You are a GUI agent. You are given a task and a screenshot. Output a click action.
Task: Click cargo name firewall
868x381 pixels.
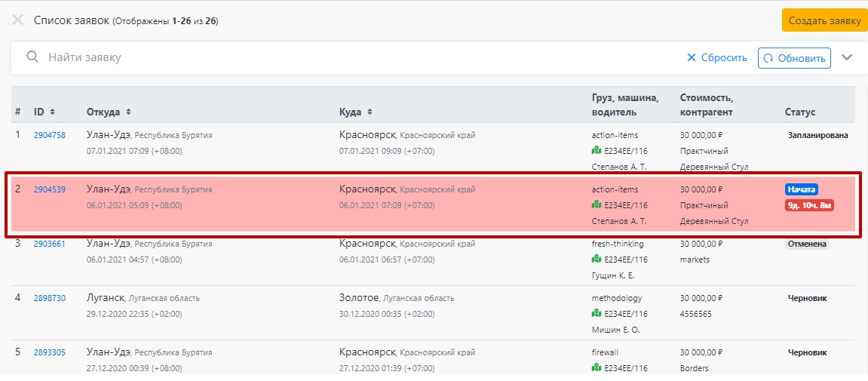point(605,352)
